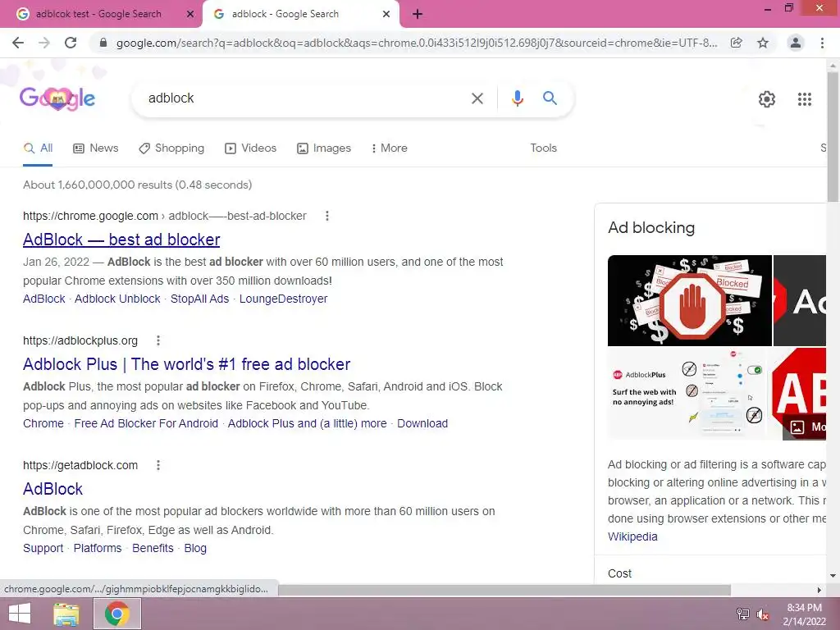Viewport: 840px width, 630px height.
Task: Open Google quick settings gear
Action: coord(767,99)
